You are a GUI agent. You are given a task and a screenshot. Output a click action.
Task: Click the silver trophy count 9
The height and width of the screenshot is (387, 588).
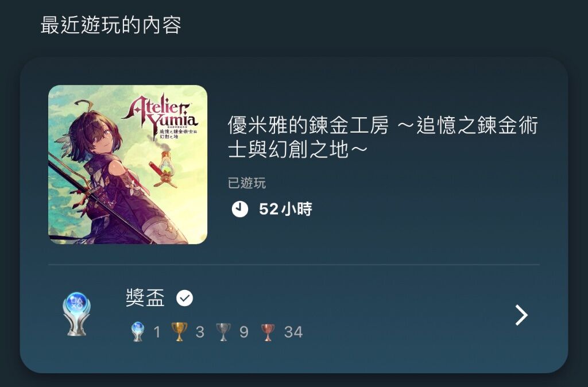pyautogui.click(x=243, y=332)
